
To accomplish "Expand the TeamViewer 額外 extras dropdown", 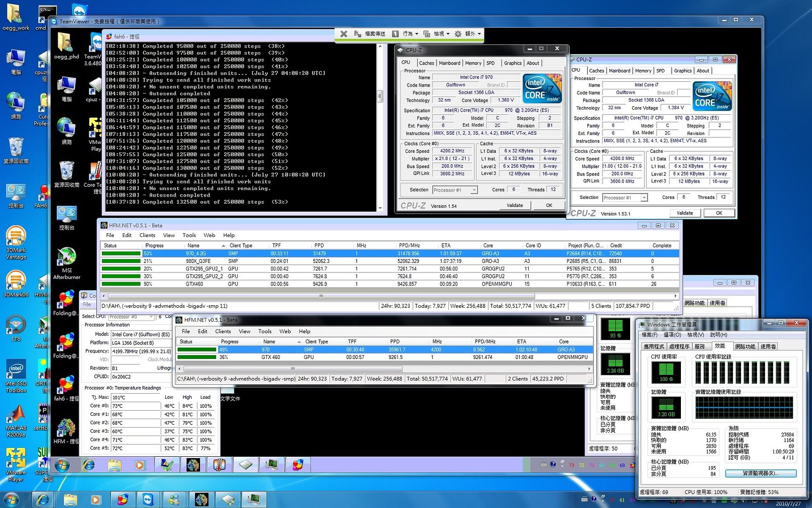I will pos(468,34).
